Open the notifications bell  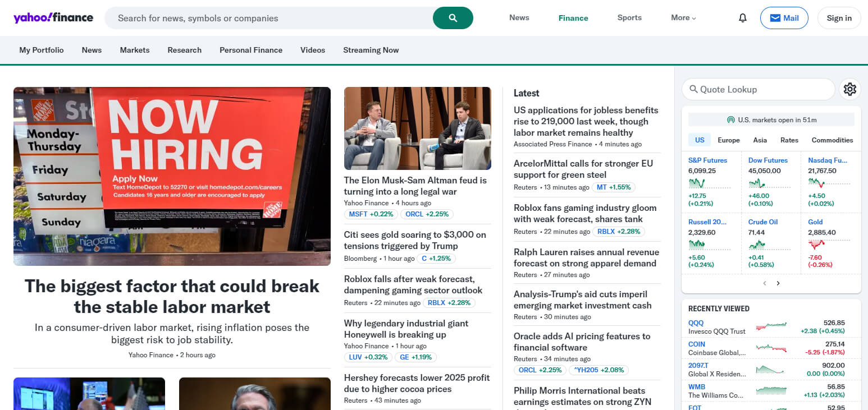pos(743,18)
